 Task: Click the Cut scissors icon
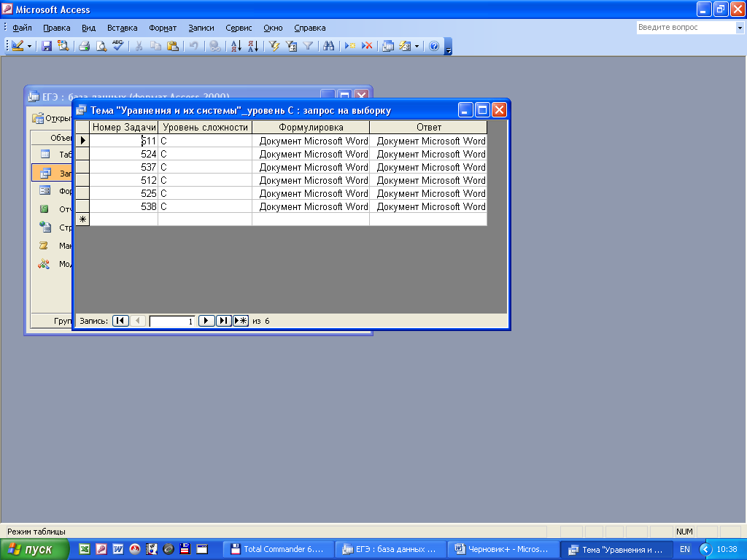point(139,46)
